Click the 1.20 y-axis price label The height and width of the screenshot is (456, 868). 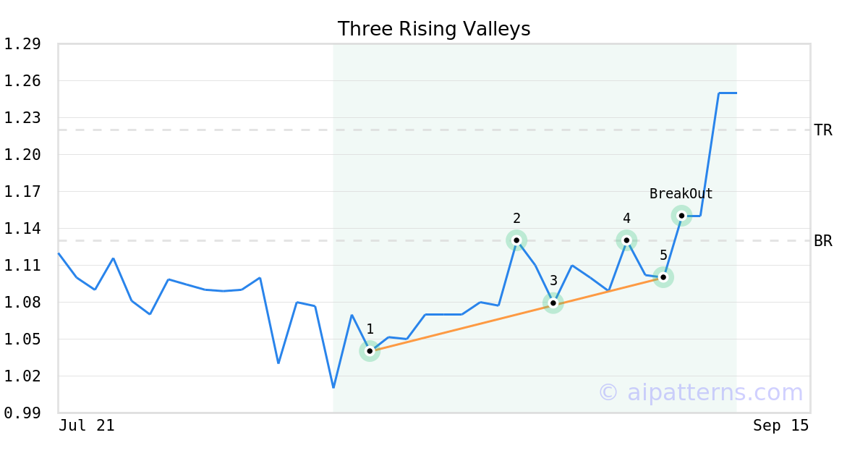click(x=22, y=155)
